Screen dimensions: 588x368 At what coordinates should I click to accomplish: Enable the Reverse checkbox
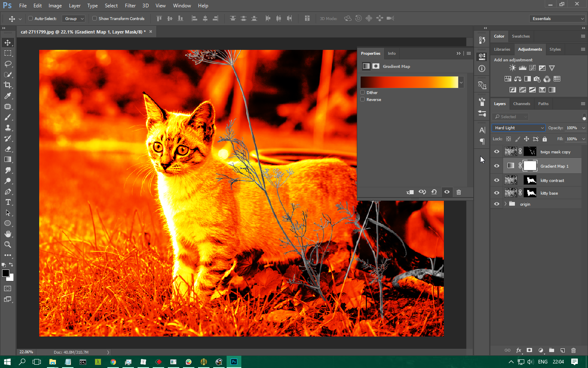click(363, 99)
